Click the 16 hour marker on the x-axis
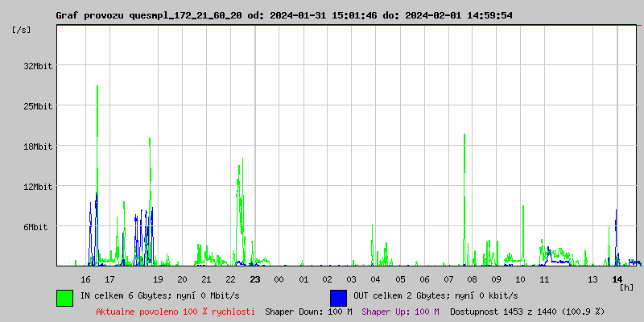644x322 pixels. coord(85,279)
